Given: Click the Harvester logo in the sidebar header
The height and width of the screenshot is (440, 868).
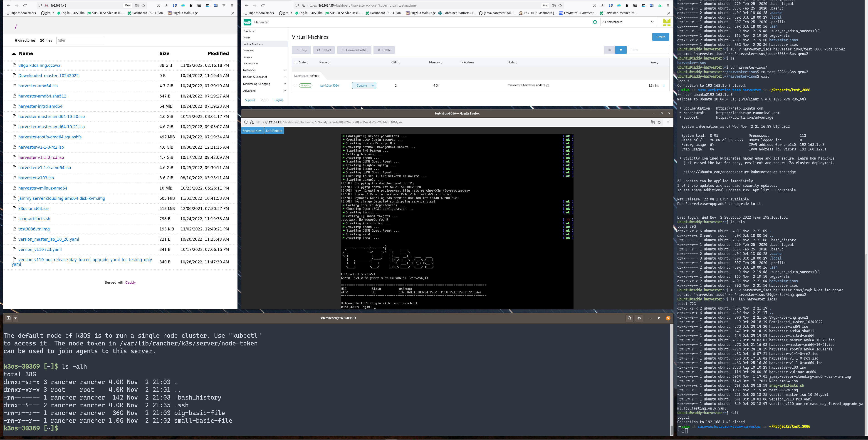Looking at the screenshot, I should pos(248,22).
